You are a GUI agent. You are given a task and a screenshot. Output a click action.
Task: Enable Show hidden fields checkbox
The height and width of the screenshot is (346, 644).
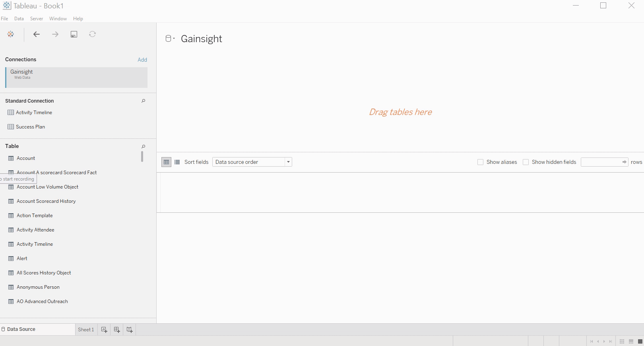point(526,162)
